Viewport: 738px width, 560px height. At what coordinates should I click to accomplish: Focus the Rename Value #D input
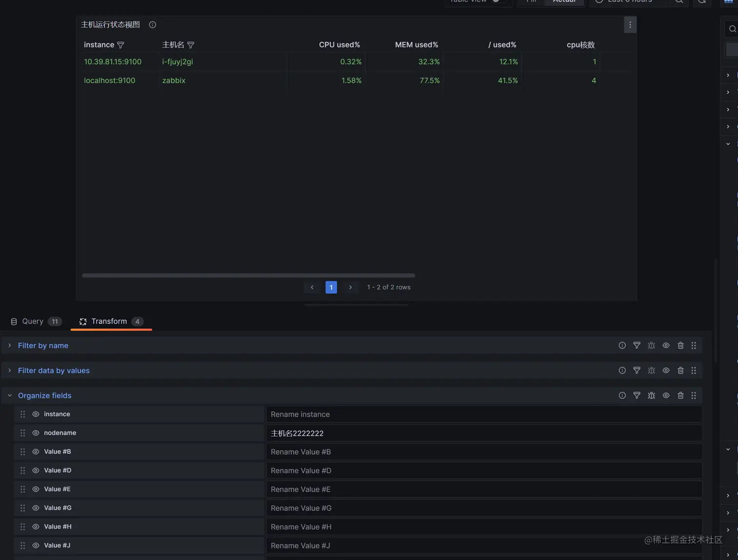[x=484, y=470]
